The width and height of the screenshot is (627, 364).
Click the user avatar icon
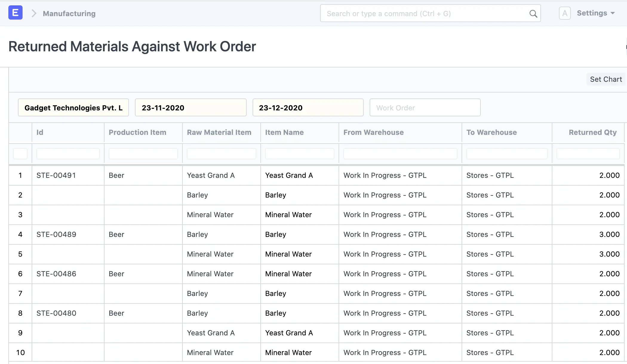click(x=565, y=13)
